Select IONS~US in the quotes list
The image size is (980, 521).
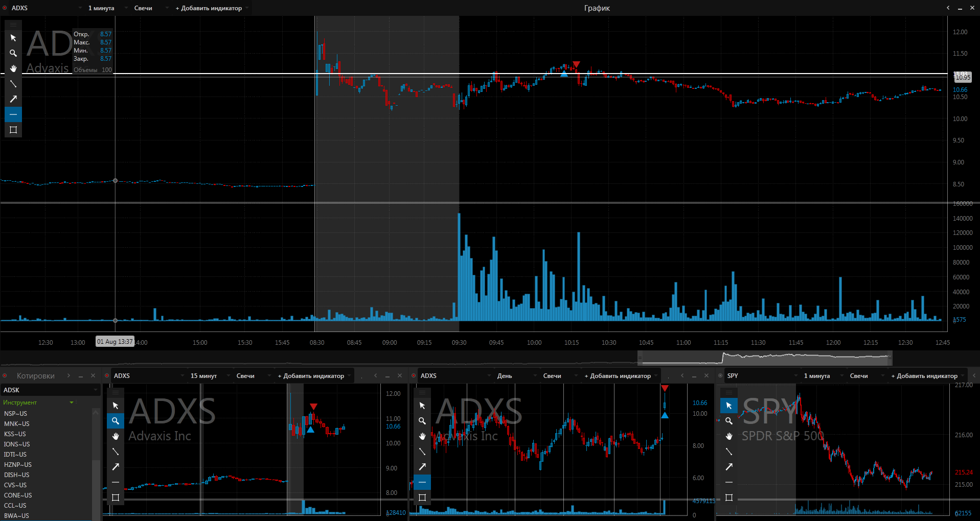click(46, 444)
